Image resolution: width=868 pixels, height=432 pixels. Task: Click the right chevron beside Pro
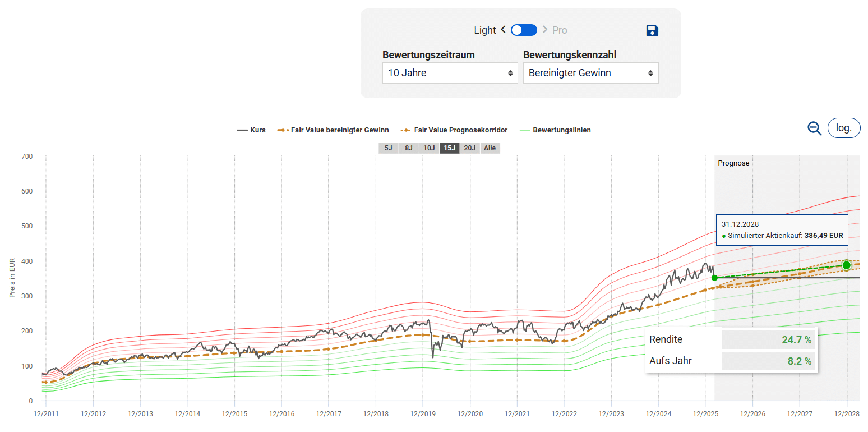pyautogui.click(x=544, y=30)
